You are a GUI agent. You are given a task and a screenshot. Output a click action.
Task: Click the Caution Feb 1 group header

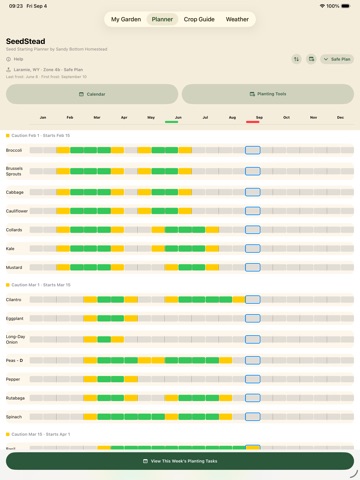click(38, 136)
